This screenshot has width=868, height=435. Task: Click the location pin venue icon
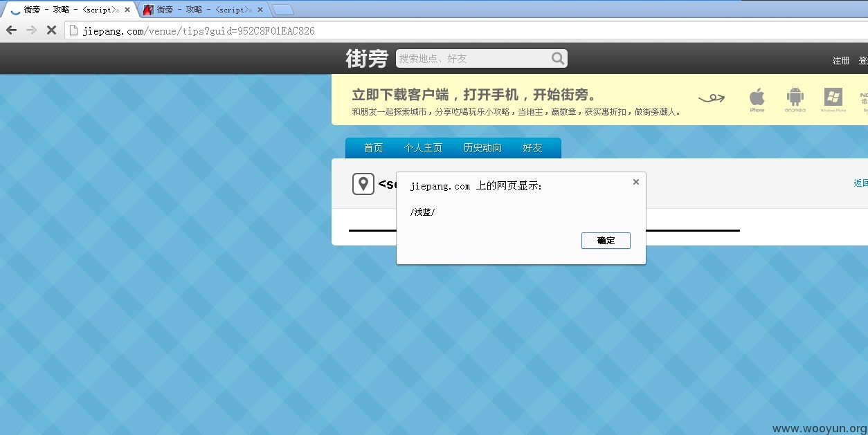[x=363, y=184]
